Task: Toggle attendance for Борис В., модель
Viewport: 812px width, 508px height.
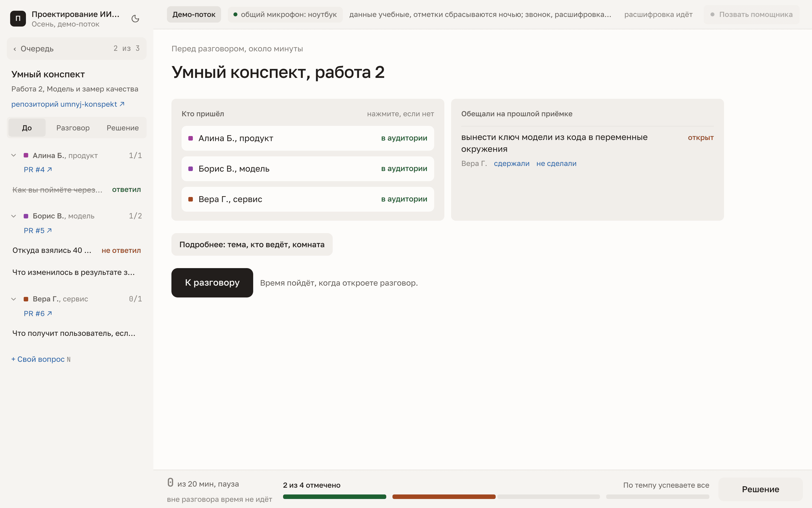Action: 308,169
